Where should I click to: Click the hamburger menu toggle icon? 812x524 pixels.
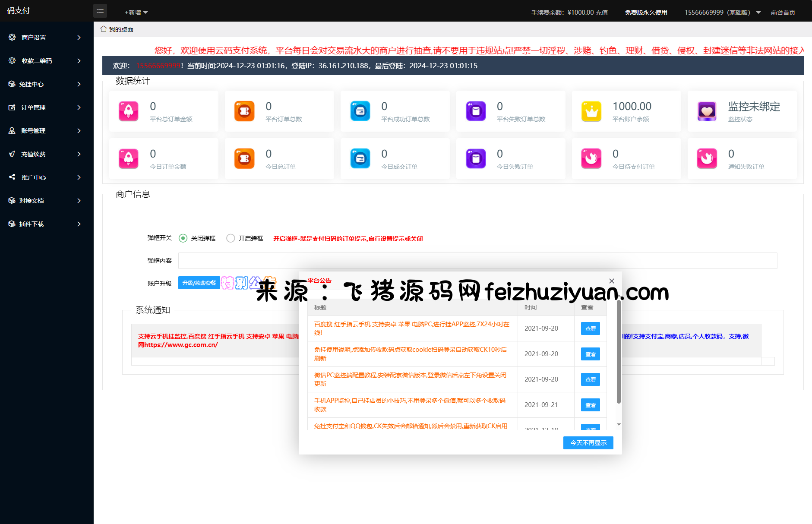point(100,11)
